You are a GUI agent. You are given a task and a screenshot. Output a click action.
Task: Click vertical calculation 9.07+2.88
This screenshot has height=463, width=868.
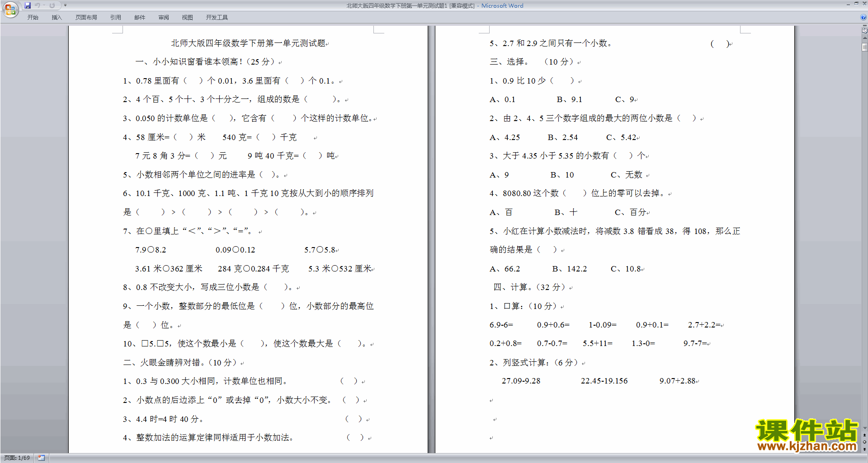tap(677, 381)
